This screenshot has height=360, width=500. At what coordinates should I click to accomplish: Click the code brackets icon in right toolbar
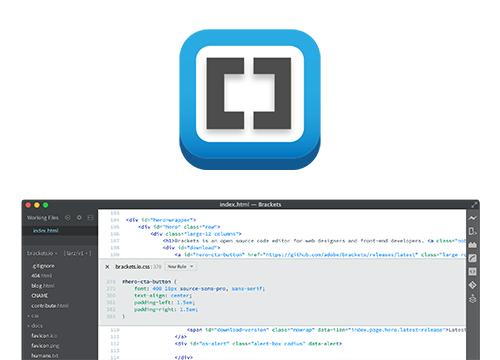tap(472, 272)
